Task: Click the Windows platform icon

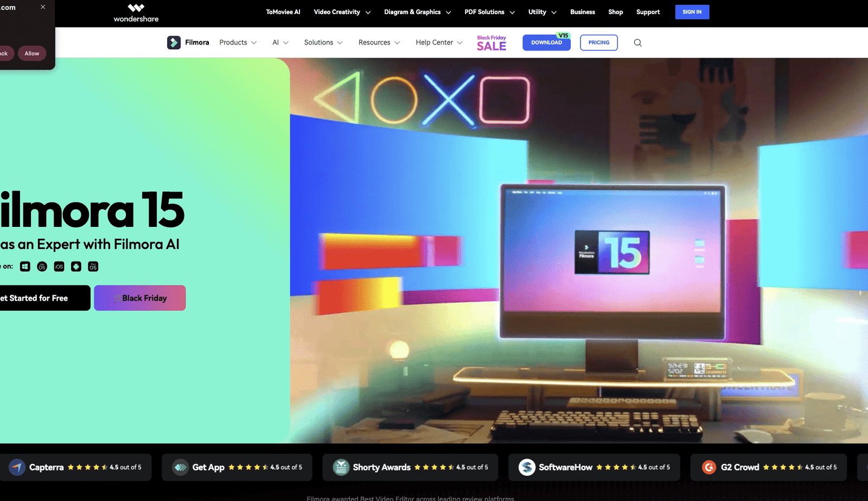Action: 25,267
